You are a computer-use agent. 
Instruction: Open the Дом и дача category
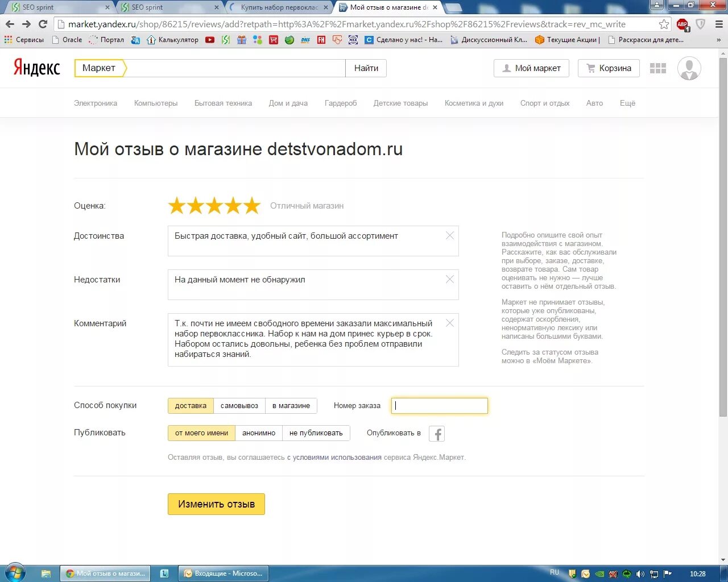coord(288,103)
